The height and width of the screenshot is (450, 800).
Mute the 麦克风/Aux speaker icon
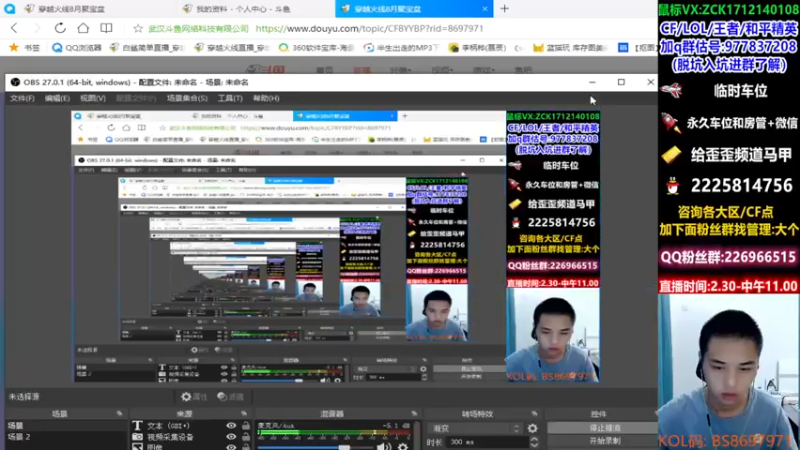pyautogui.click(x=382, y=447)
